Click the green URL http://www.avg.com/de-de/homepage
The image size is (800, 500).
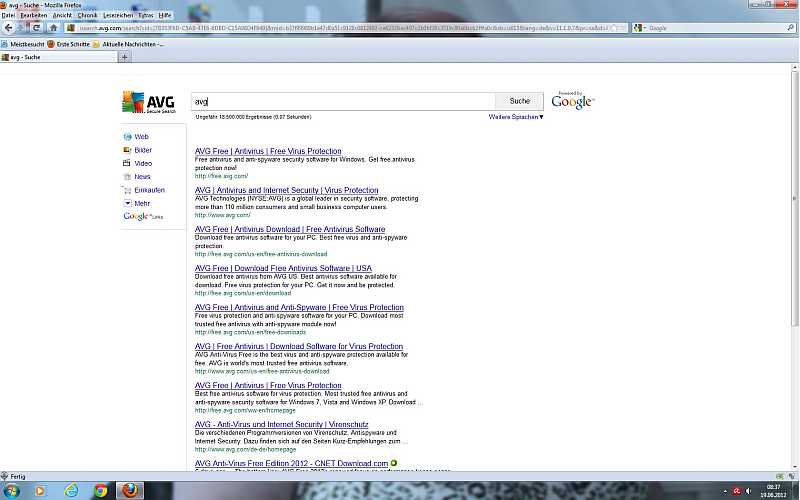coord(245,449)
